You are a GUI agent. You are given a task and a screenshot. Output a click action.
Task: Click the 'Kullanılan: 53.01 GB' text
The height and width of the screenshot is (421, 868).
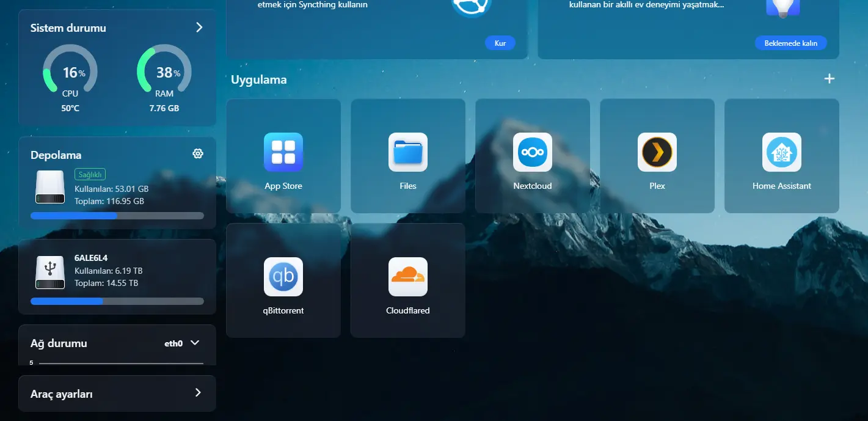click(x=111, y=189)
